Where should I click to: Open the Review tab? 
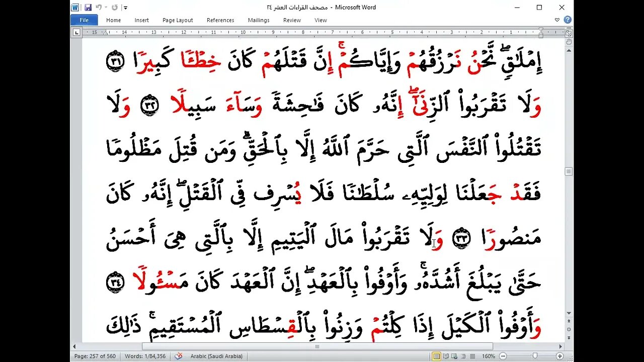pos(292,20)
